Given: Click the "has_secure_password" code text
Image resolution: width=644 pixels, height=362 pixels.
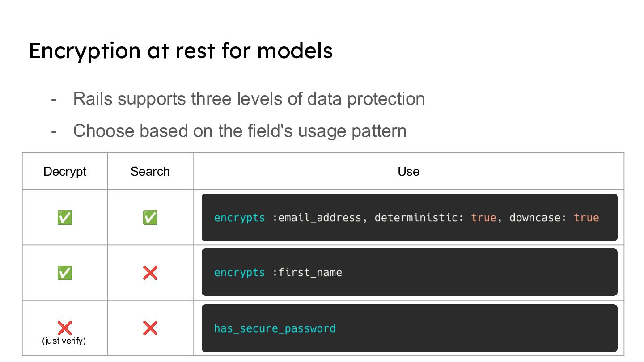Looking at the screenshot, I should pyautogui.click(x=275, y=328).
